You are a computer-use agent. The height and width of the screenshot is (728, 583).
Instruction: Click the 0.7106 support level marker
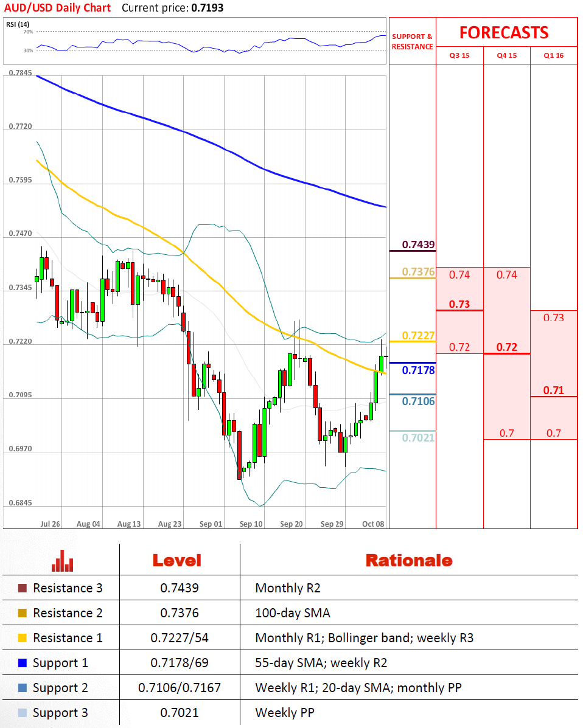click(x=418, y=401)
